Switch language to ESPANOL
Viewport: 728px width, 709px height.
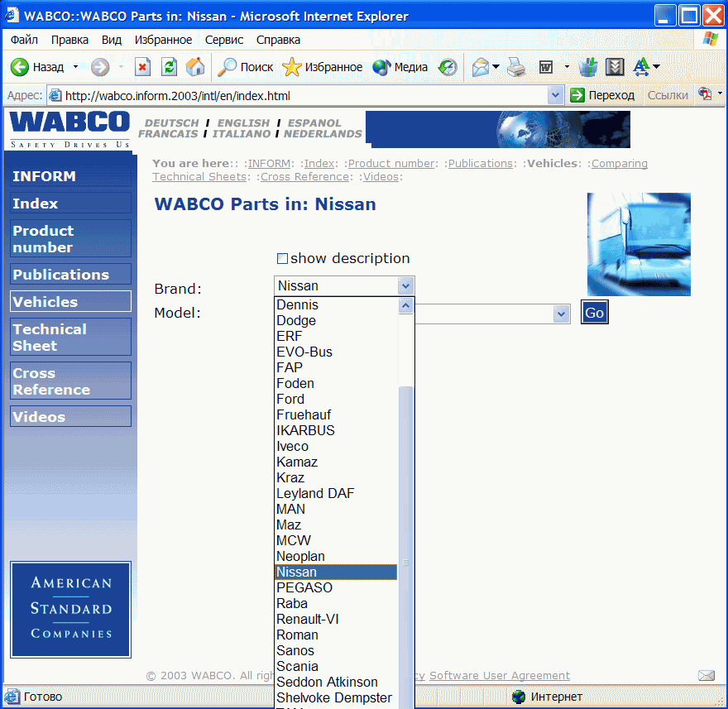(314, 123)
